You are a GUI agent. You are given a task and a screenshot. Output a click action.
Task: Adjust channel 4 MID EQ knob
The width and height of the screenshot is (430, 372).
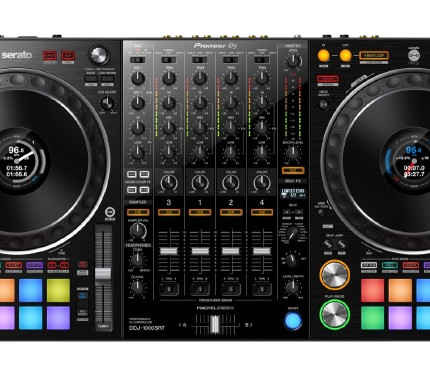(x=262, y=128)
